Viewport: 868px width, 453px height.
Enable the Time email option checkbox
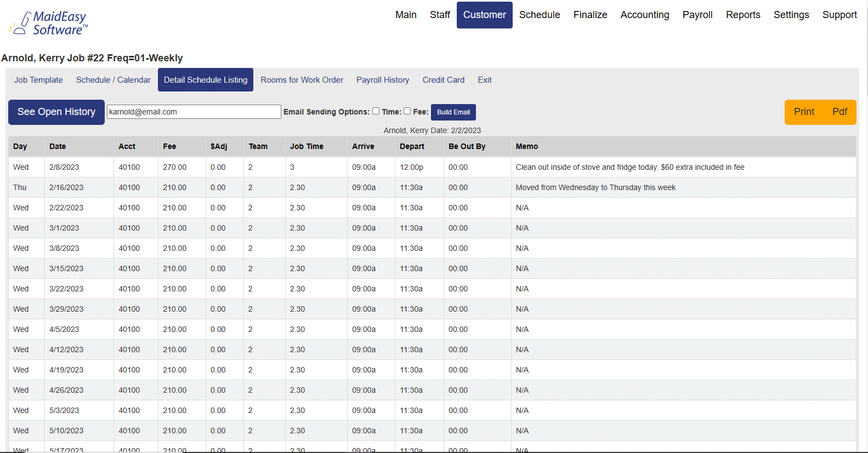pos(376,111)
